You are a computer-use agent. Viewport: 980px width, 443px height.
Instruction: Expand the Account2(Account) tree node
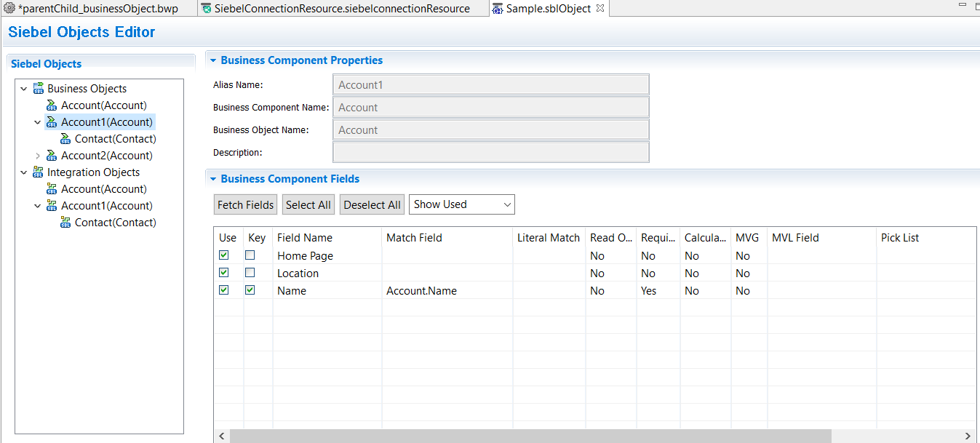[38, 156]
